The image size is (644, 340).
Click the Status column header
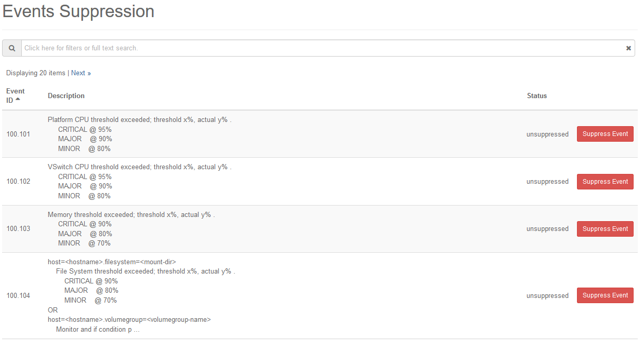(536, 96)
